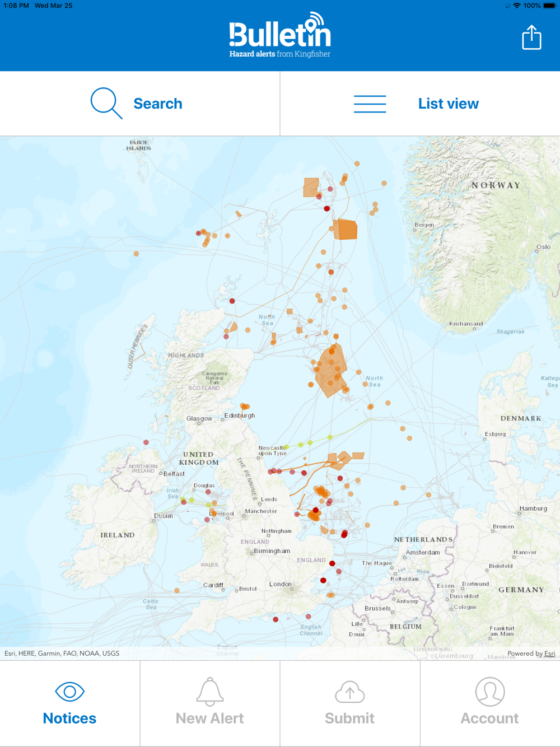Tap the orange marker in the Celtic Sea
Image resolution: width=560 pixels, height=747 pixels.
coord(177,590)
